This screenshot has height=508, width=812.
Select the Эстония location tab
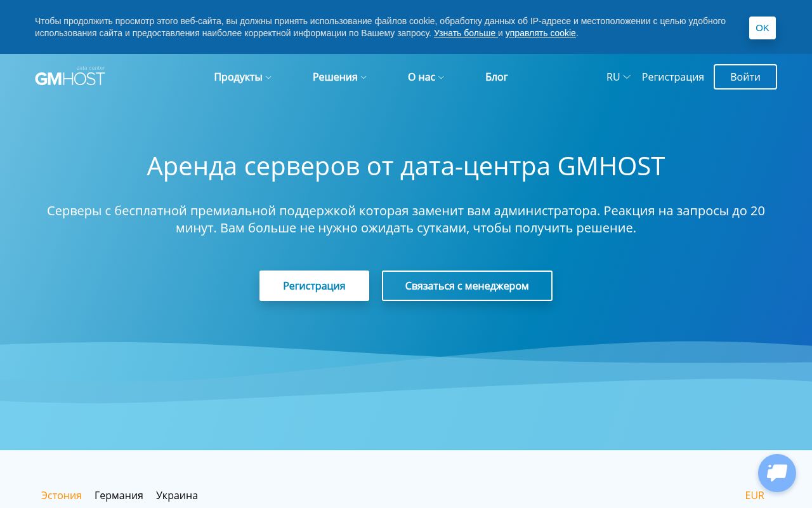62,495
